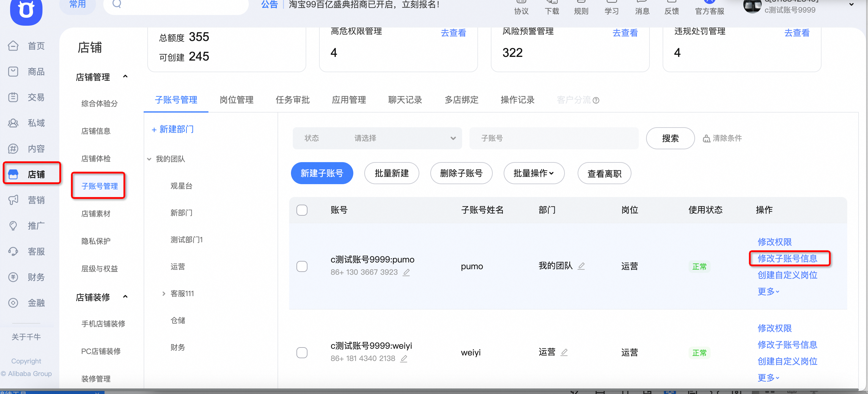
Task: Open account dropdown arrow top right
Action: (x=851, y=4)
